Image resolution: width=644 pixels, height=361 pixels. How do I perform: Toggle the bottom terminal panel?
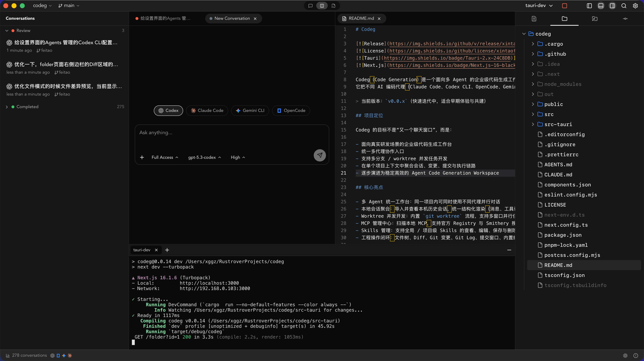click(x=601, y=6)
